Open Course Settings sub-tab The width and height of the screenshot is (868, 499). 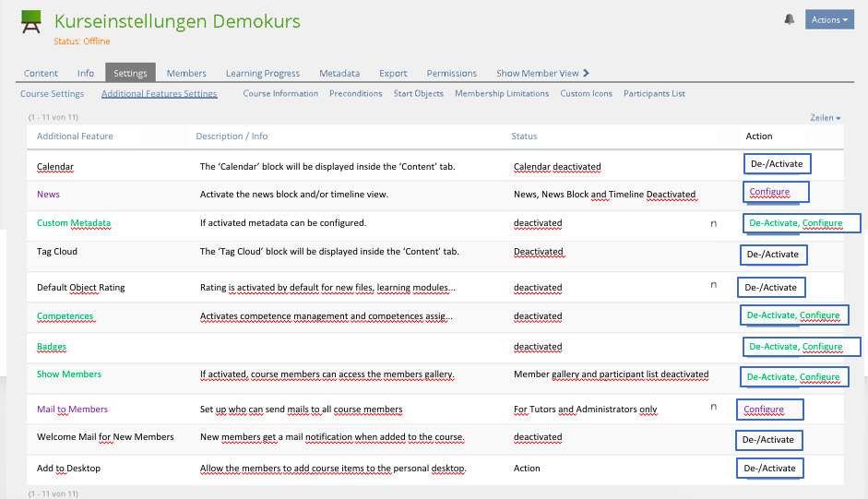pos(52,94)
